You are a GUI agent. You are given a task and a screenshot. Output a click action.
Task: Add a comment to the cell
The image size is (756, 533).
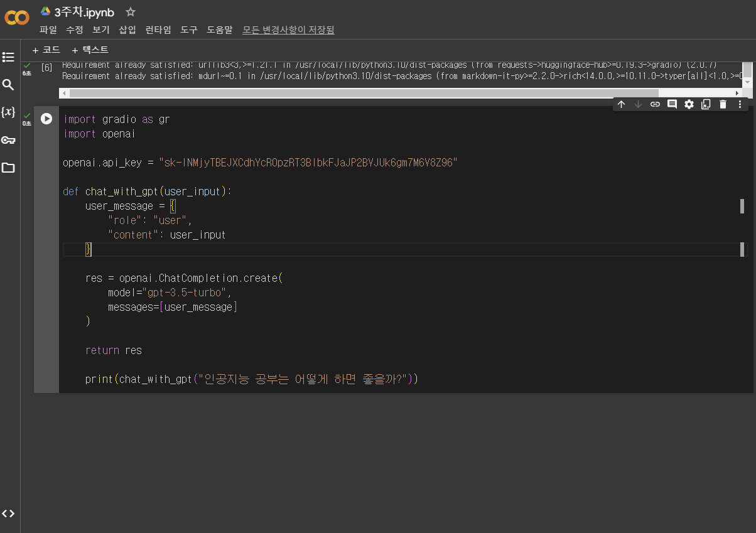pyautogui.click(x=672, y=104)
